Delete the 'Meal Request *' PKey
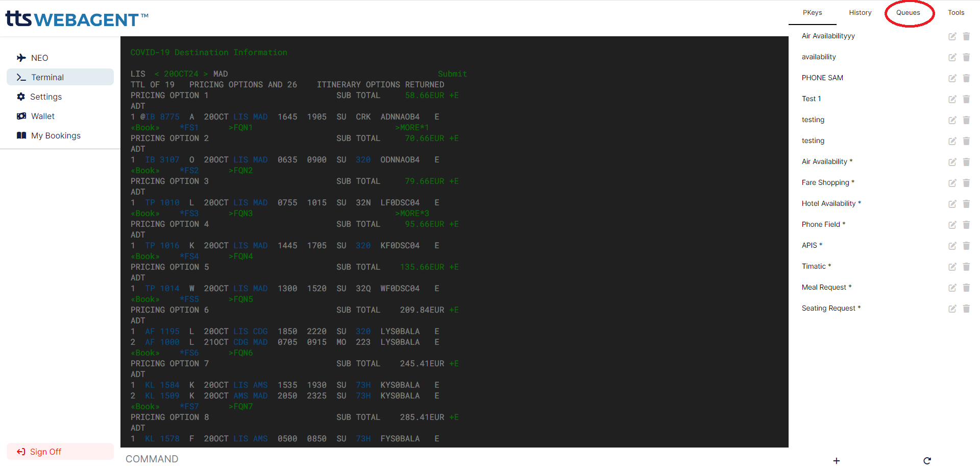 click(x=966, y=288)
